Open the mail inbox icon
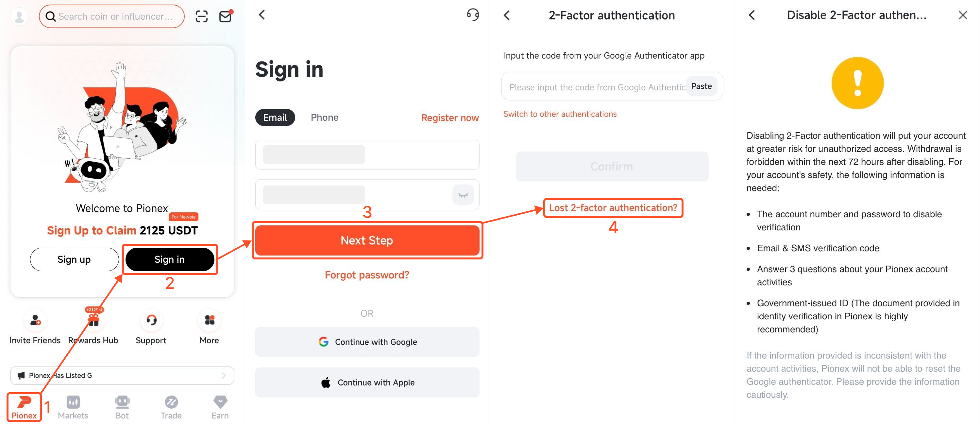980x424 pixels. coord(226,16)
